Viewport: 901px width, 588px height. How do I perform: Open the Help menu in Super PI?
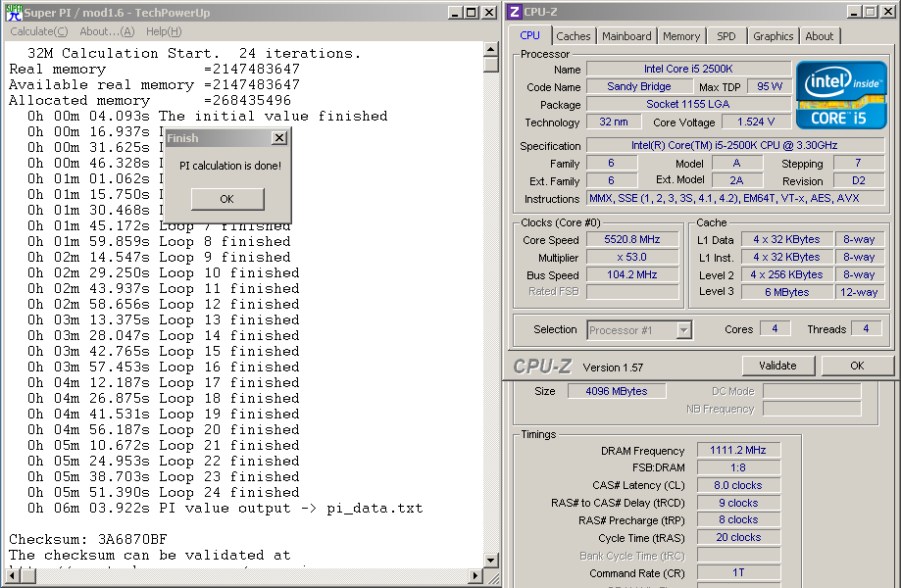[x=164, y=31]
